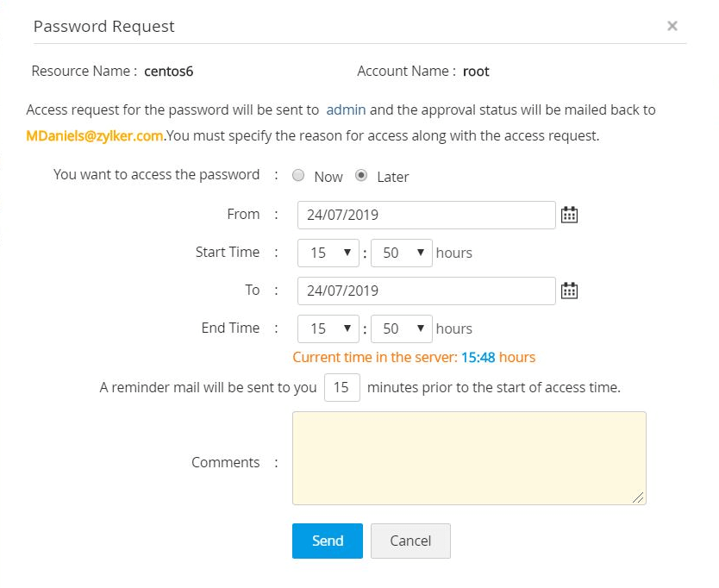This screenshot has width=719, height=588.
Task: Open the To date calendar picker
Action: pos(569,291)
